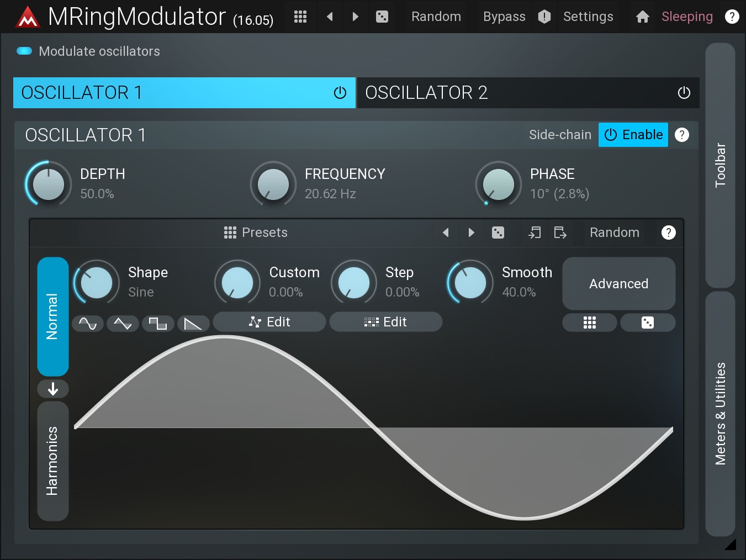Viewport: 746px width, 560px height.
Task: Click the Custom 0.00% value
Action: 286,292
